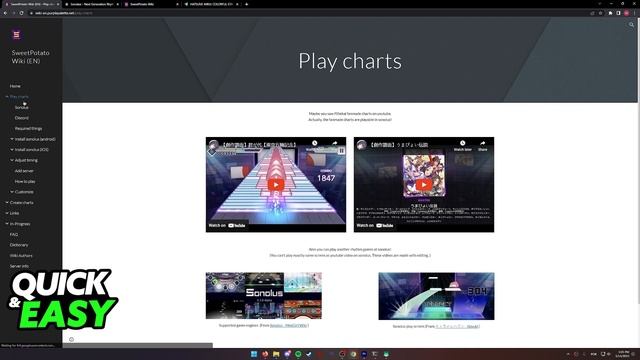Expand In-Progress section arrow
Image resolution: width=640 pixels, height=360 pixels.
pyautogui.click(x=7, y=224)
